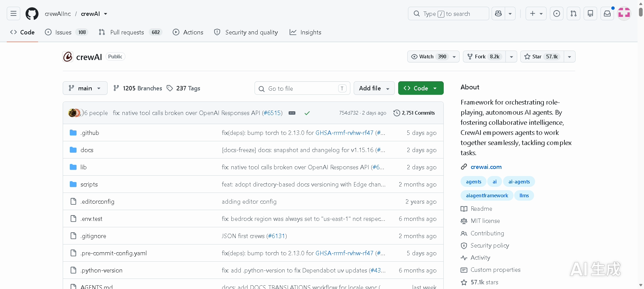Open the .env.test file
Image resolution: width=644 pixels, height=289 pixels.
point(91,219)
